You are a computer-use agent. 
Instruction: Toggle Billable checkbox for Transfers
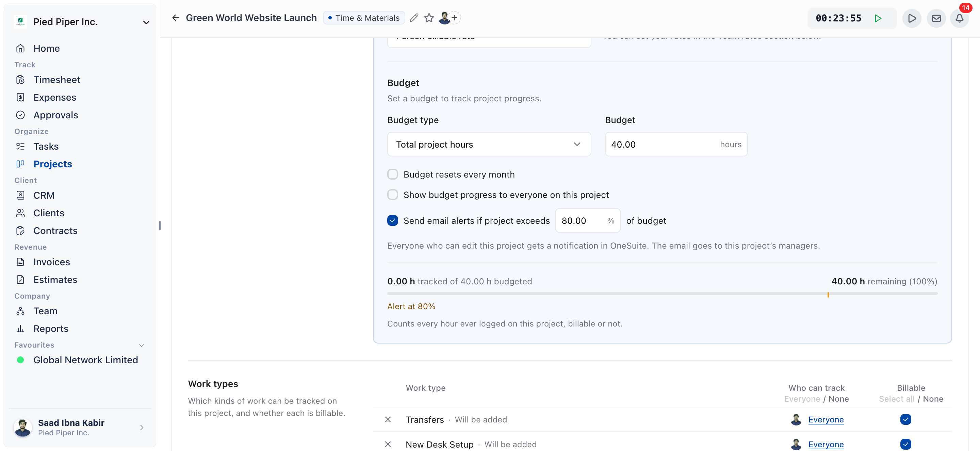pos(906,419)
